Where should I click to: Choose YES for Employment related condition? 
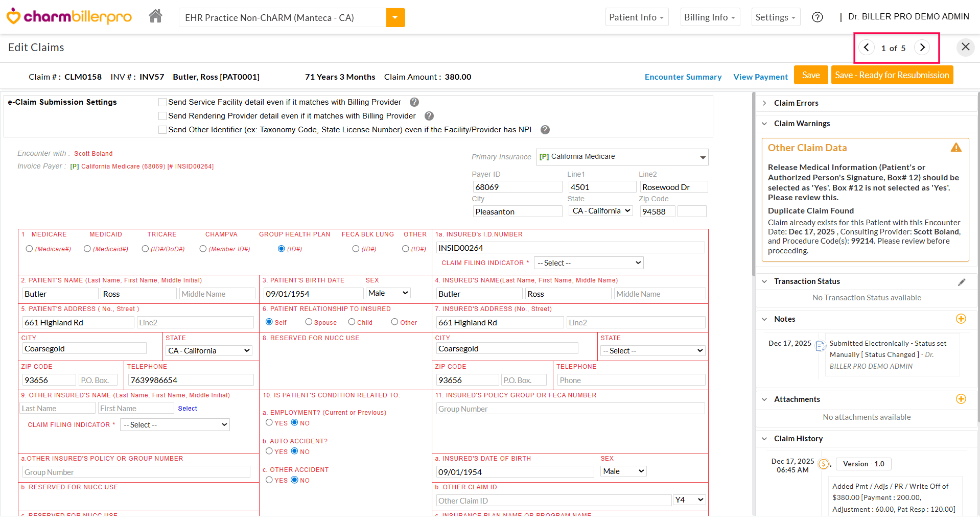269,422
